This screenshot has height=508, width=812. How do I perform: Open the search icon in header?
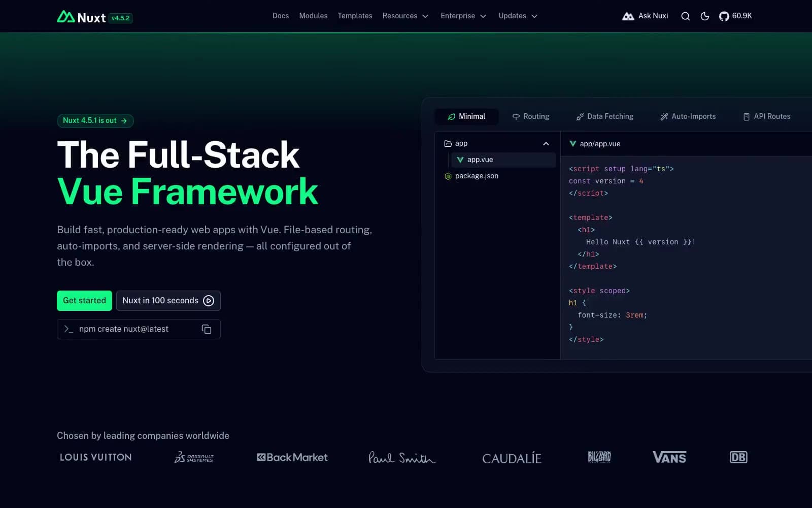pos(685,16)
